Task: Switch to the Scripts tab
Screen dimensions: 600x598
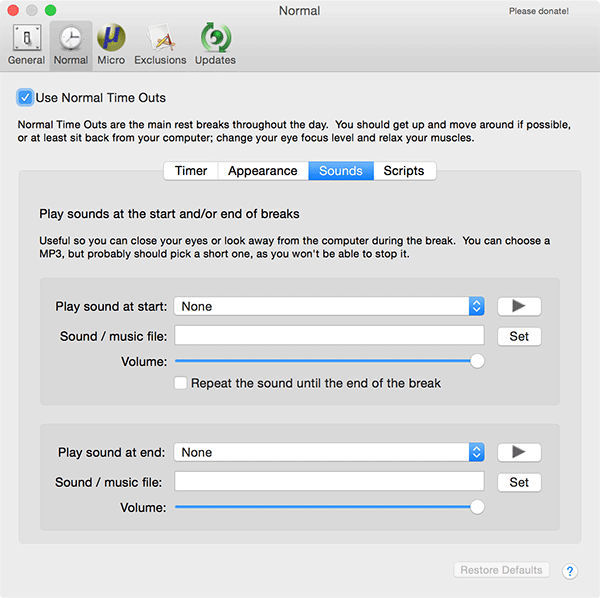Action: click(404, 171)
